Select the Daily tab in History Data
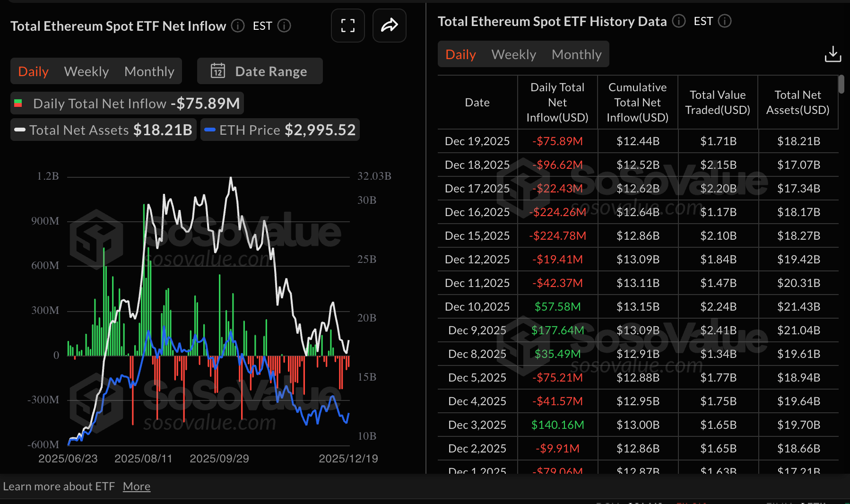This screenshot has height=504, width=850. (460, 54)
